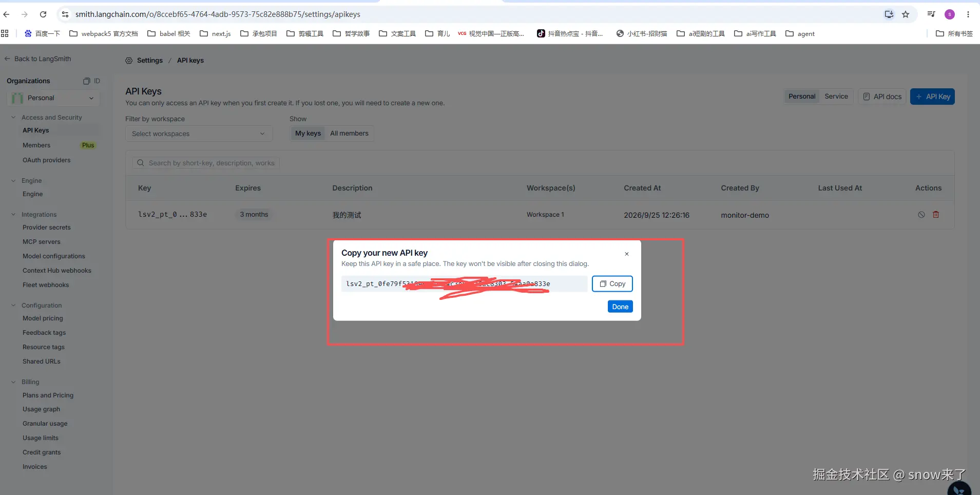The width and height of the screenshot is (980, 495).
Task: Click Done in the API key dialog
Action: pos(620,307)
